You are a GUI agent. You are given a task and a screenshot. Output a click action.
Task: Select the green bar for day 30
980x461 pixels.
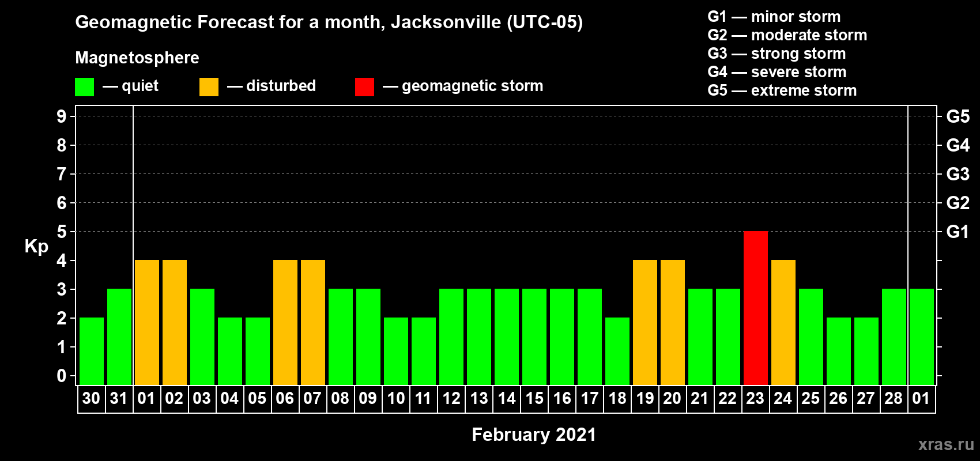(x=91, y=351)
